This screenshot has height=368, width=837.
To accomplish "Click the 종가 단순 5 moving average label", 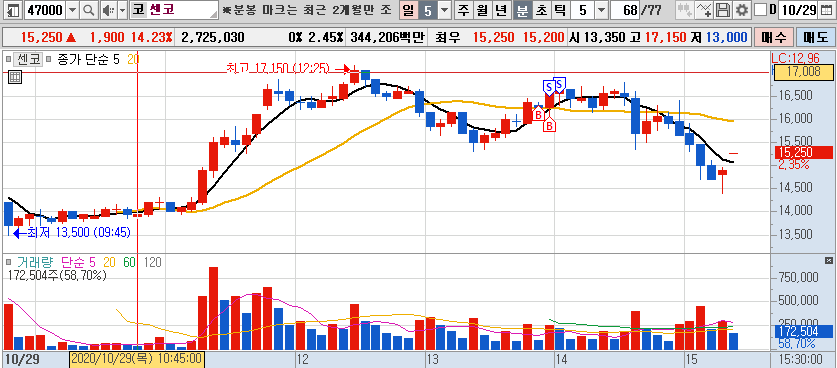I will coord(88,59).
